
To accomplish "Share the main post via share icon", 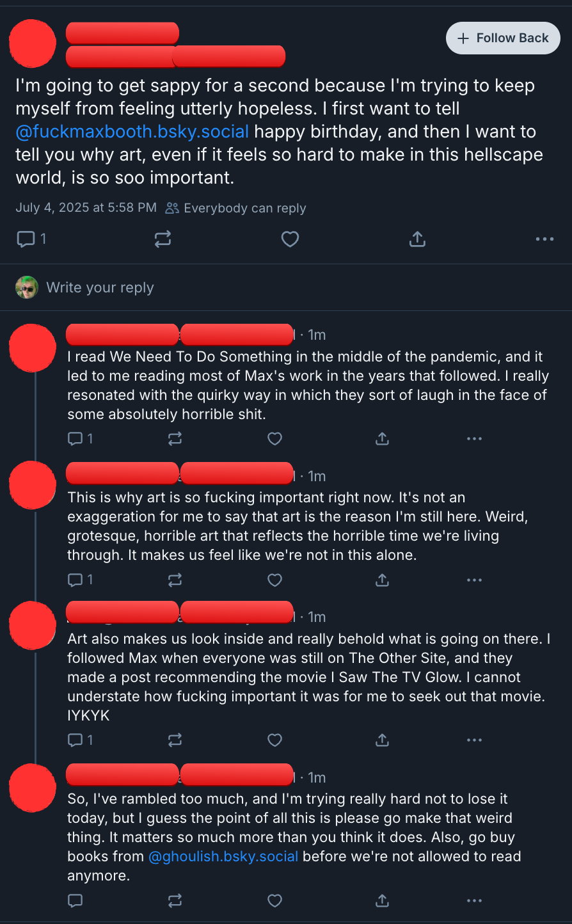I will (x=417, y=239).
